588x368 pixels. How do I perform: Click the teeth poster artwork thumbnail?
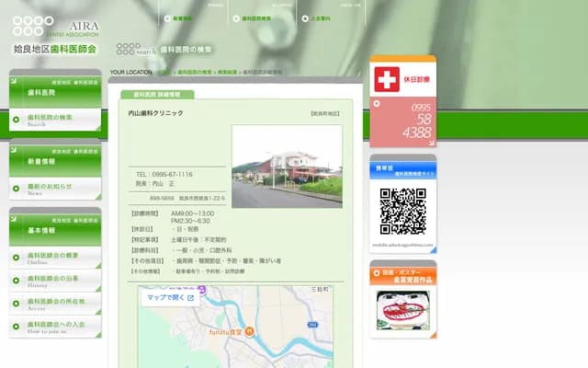[x=403, y=311]
